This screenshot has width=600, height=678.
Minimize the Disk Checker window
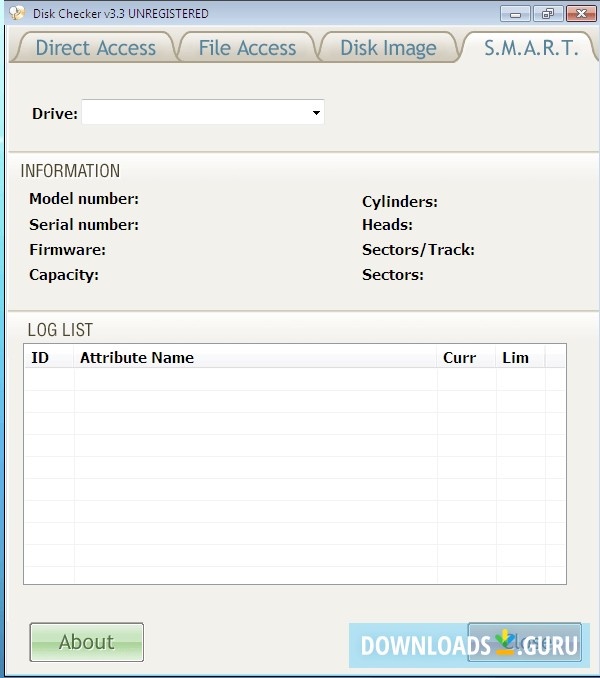point(515,14)
